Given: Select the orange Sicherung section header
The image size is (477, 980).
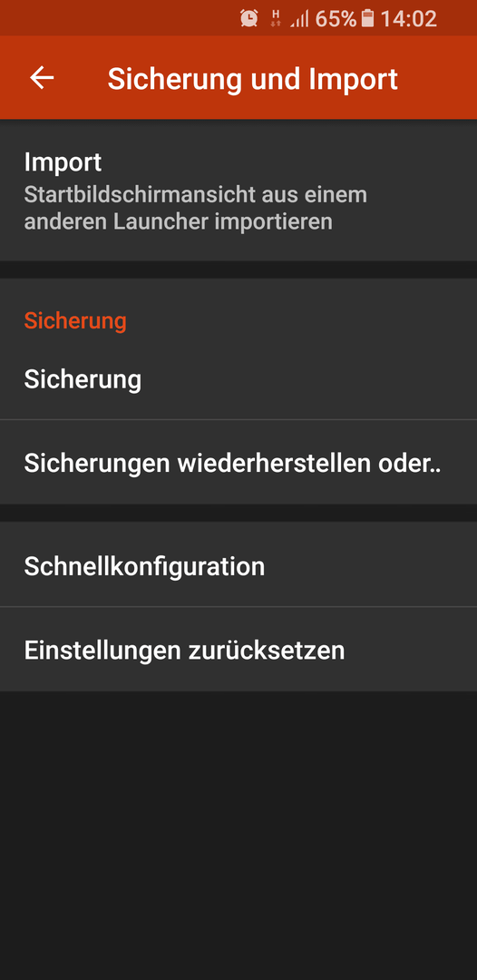Looking at the screenshot, I should (x=75, y=320).
